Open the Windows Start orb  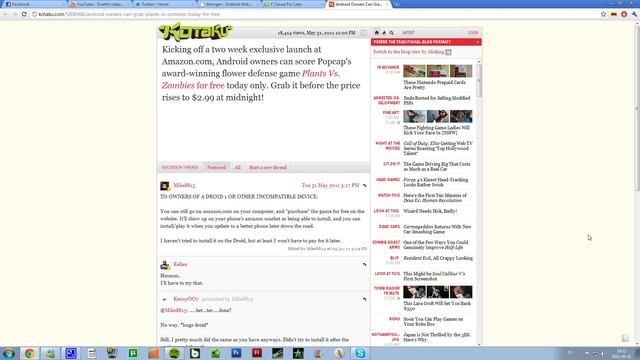coord(9,353)
